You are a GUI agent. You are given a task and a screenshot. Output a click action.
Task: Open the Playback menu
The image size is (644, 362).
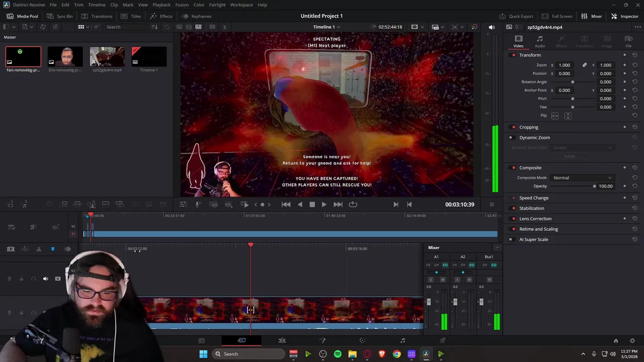click(x=162, y=5)
